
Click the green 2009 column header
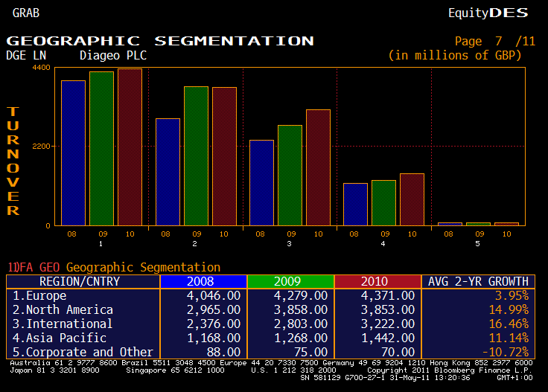290,282
